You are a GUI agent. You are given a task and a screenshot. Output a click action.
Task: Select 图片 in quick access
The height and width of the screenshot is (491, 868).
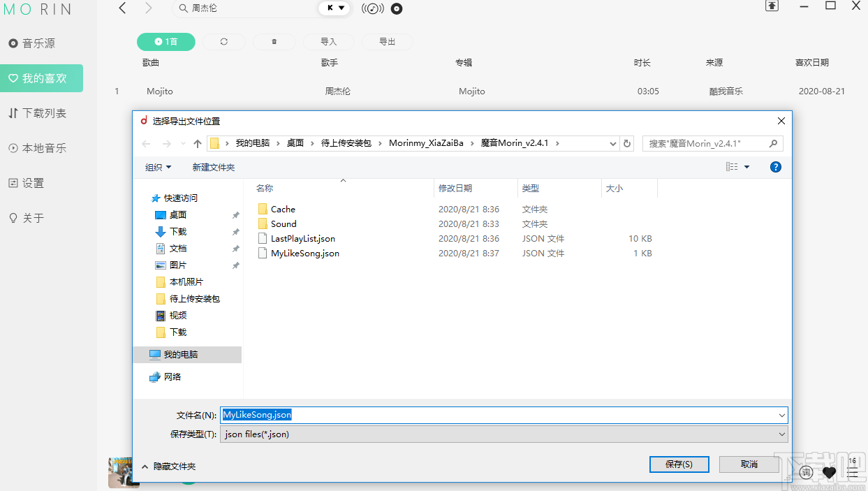(x=178, y=265)
